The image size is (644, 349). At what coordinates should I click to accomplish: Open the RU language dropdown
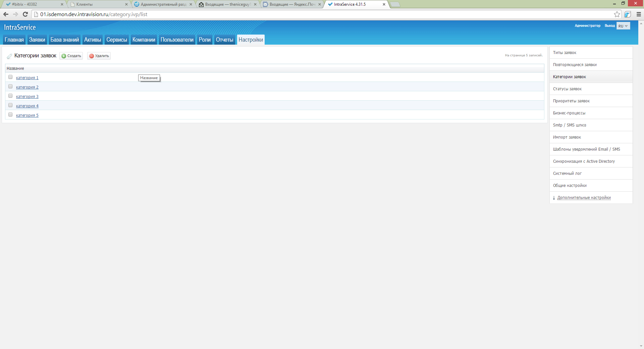[623, 26]
